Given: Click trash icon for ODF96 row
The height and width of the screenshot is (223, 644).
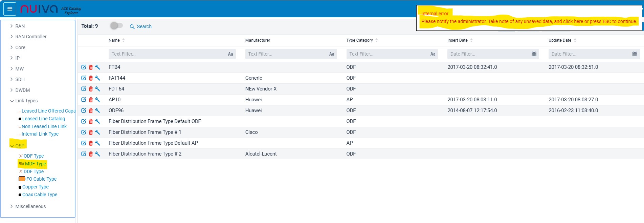Looking at the screenshot, I should [91, 111].
